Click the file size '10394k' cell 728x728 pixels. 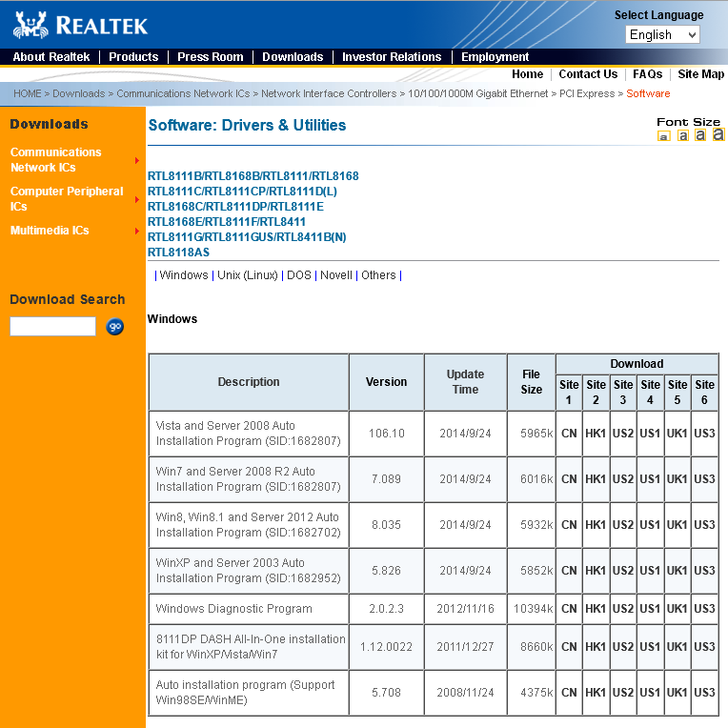click(533, 609)
